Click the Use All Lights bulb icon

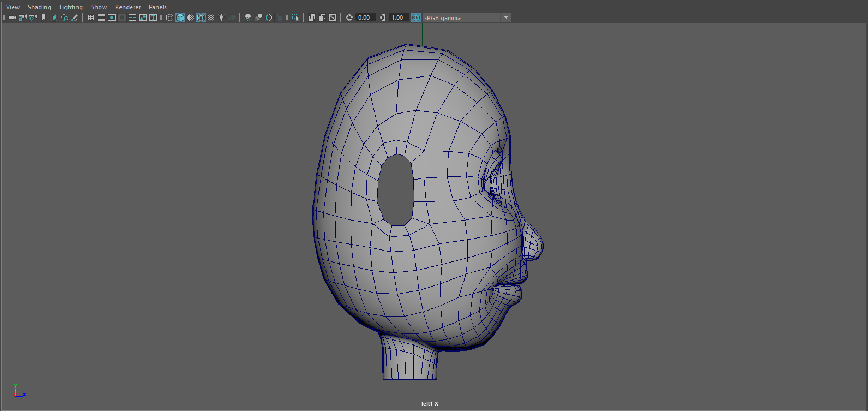pyautogui.click(x=221, y=17)
